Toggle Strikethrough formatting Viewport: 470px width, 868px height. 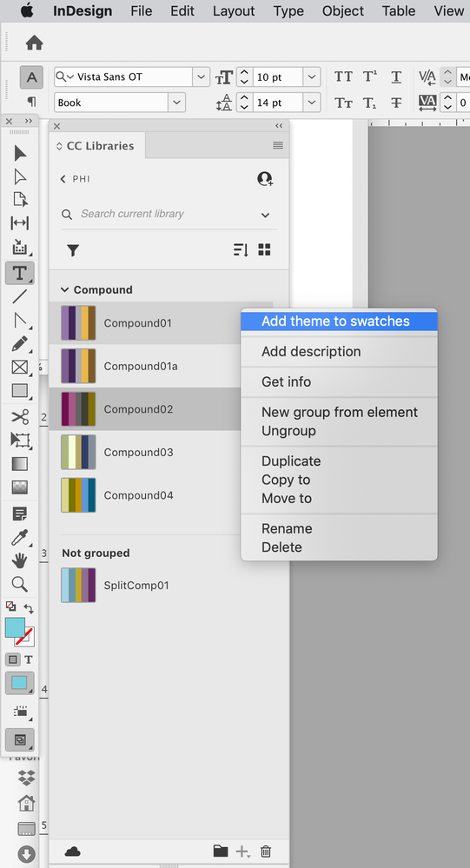[x=396, y=103]
